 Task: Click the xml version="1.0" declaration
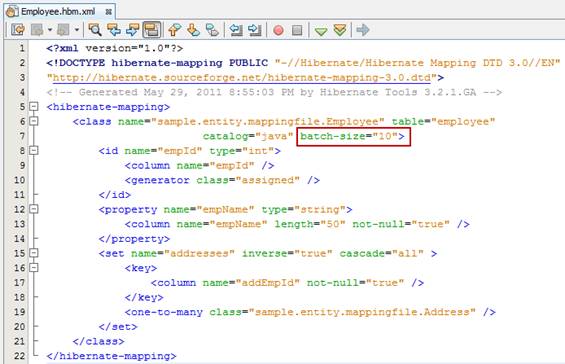coord(115,48)
